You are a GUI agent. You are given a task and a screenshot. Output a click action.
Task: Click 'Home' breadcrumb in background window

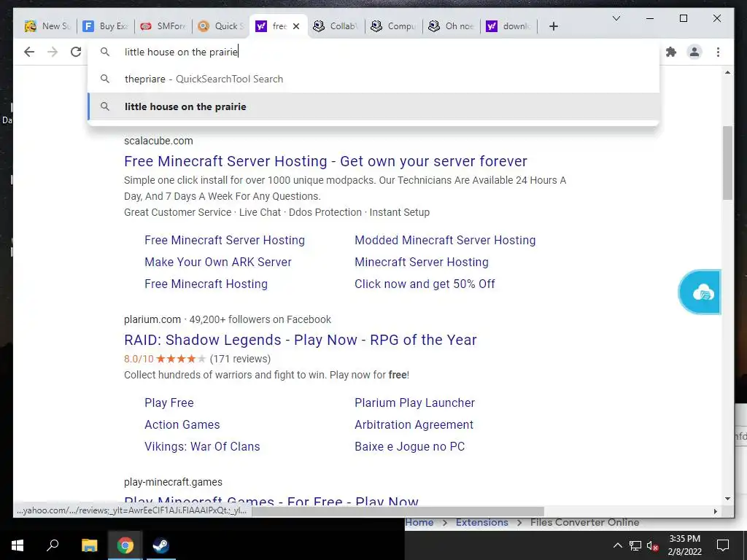coord(419,522)
